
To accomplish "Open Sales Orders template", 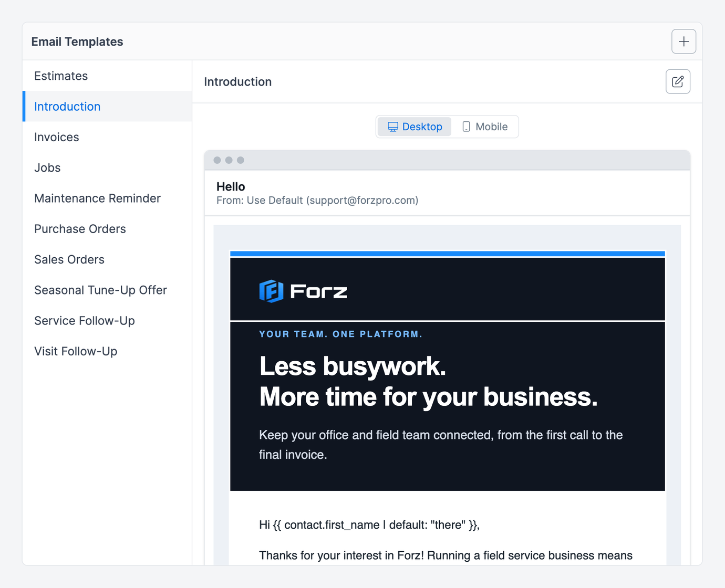I will click(x=107, y=259).
